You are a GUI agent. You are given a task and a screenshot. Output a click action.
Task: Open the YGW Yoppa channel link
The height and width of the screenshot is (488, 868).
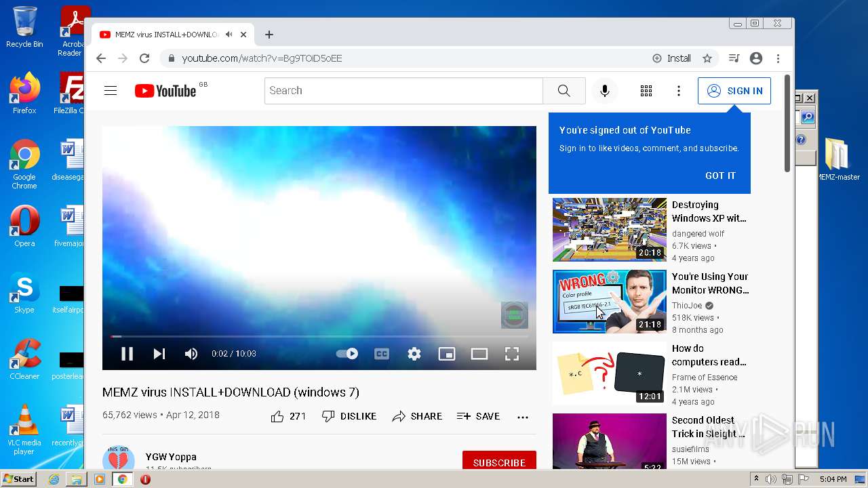pos(171,457)
